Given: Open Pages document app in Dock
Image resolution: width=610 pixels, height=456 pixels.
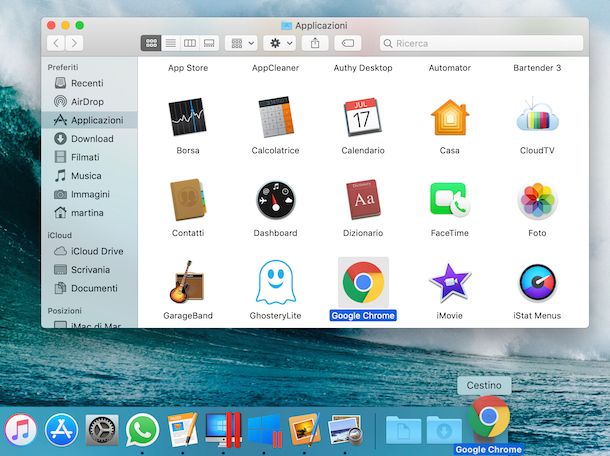Looking at the screenshot, I should [183, 429].
